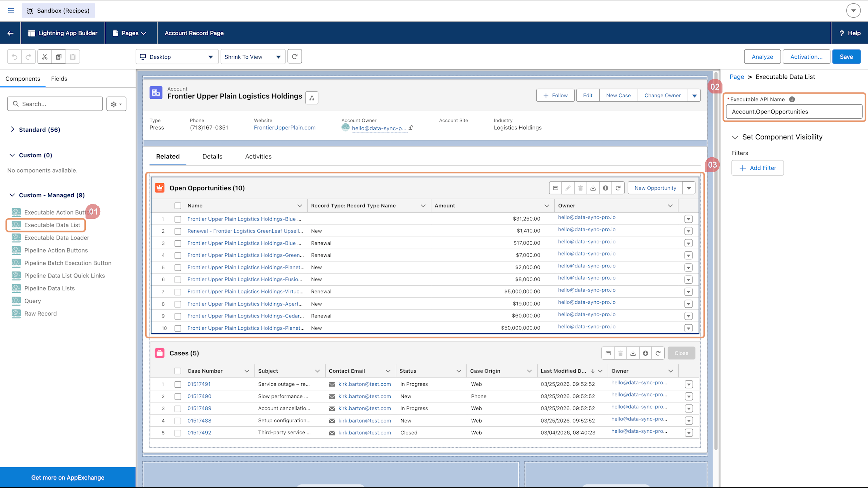Open the Activation settings
Image resolution: width=868 pixels, height=488 pixels.
(x=806, y=56)
